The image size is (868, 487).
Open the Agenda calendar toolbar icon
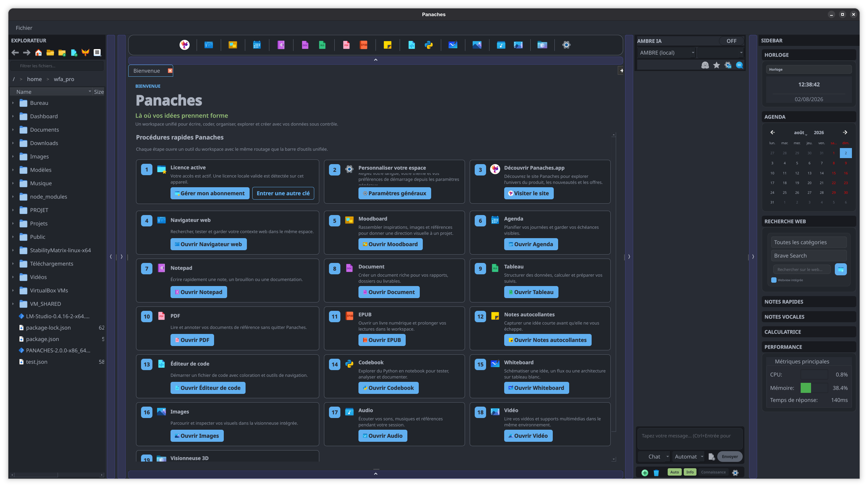point(257,45)
